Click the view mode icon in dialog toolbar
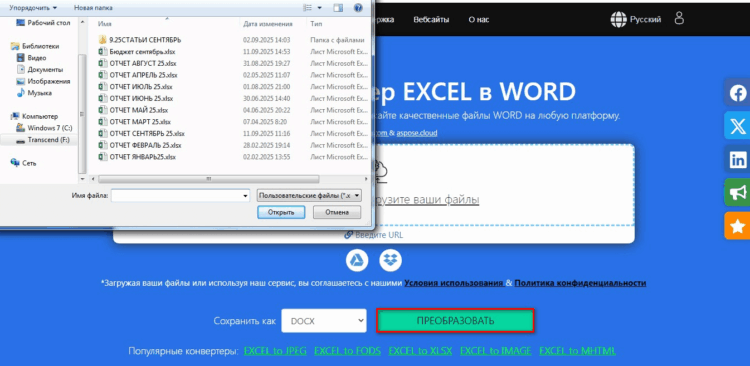The width and height of the screenshot is (750, 366). click(x=308, y=8)
